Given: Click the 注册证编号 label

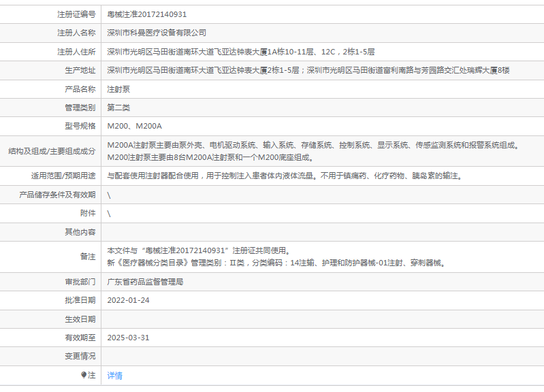Looking at the screenshot, I should pos(76,14).
